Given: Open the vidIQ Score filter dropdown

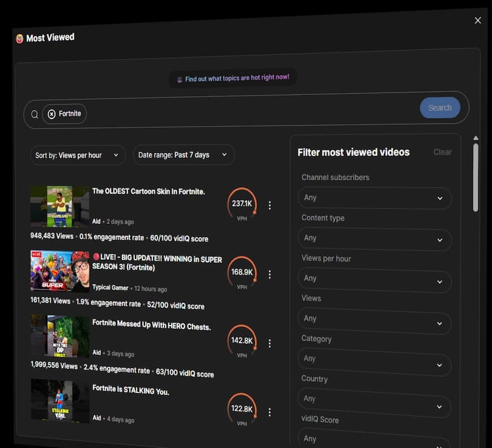Looking at the screenshot, I should (x=374, y=437).
